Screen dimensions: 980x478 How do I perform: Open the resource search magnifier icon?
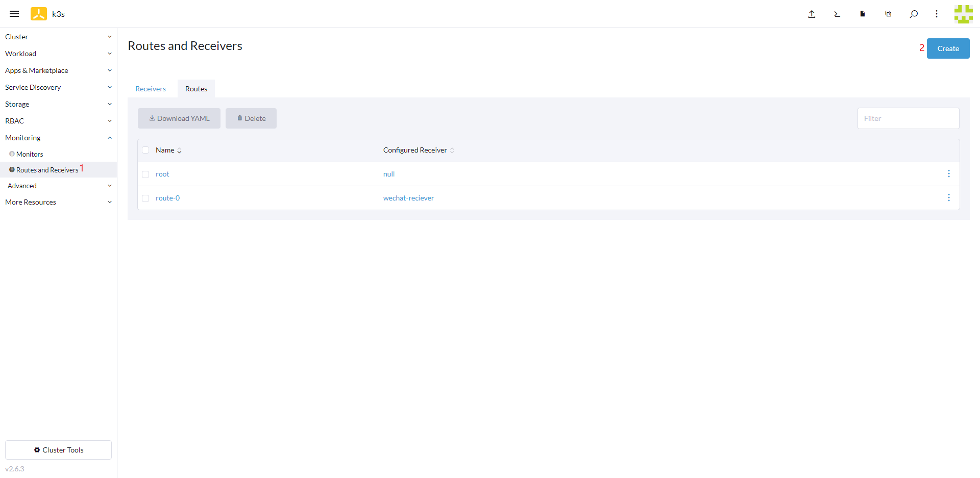click(x=914, y=14)
